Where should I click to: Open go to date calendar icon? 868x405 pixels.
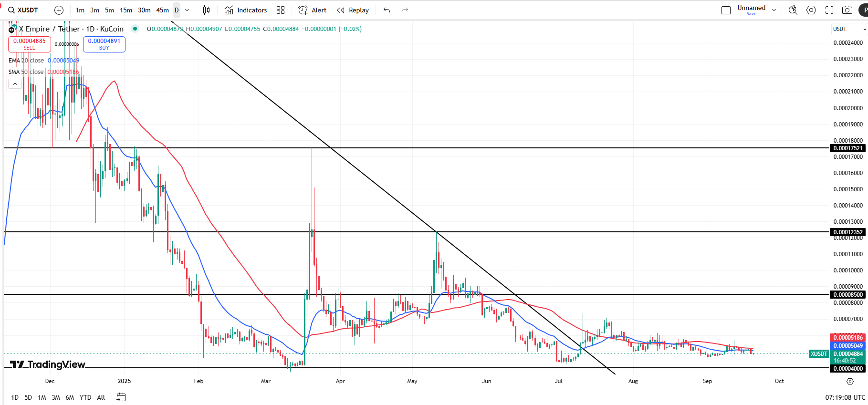tap(121, 397)
